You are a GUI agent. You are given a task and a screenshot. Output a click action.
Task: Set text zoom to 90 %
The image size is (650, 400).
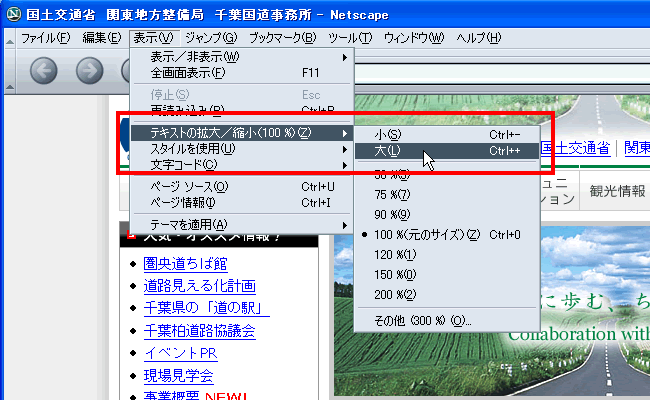click(447, 214)
